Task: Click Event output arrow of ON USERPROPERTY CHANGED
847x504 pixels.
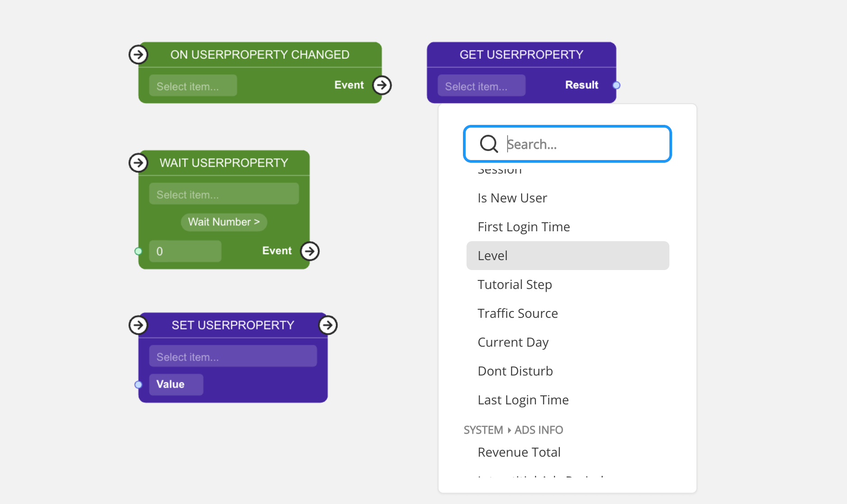Action: click(382, 85)
